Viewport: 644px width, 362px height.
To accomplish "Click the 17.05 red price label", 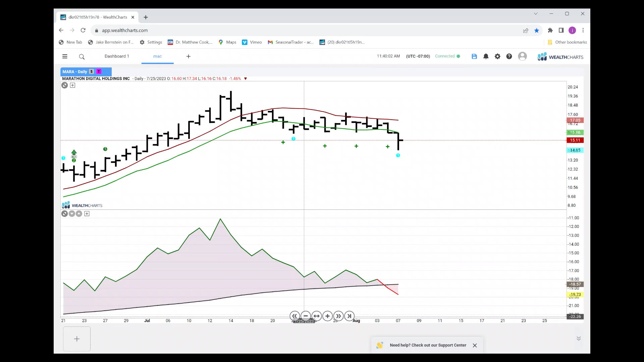I will tap(575, 120).
